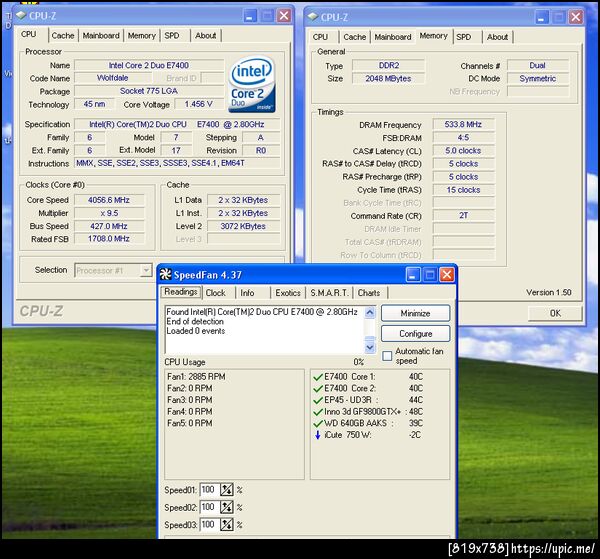Open Mainboard tab in left CPU-Z window
The image size is (600, 559).
coord(101,36)
